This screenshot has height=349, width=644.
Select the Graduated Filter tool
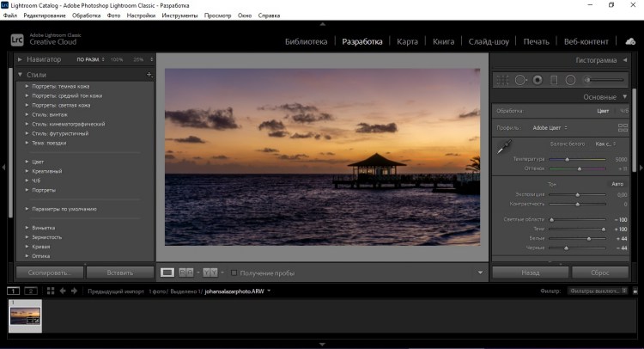coord(554,80)
